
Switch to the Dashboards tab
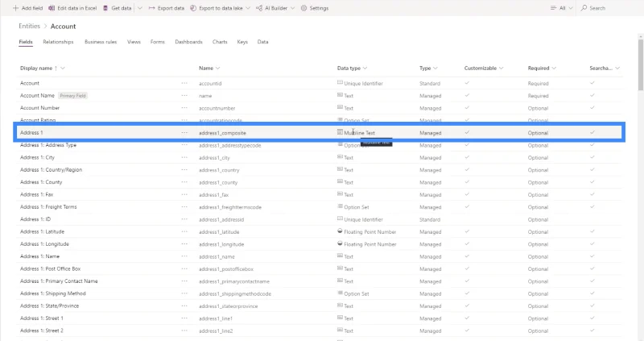188,42
